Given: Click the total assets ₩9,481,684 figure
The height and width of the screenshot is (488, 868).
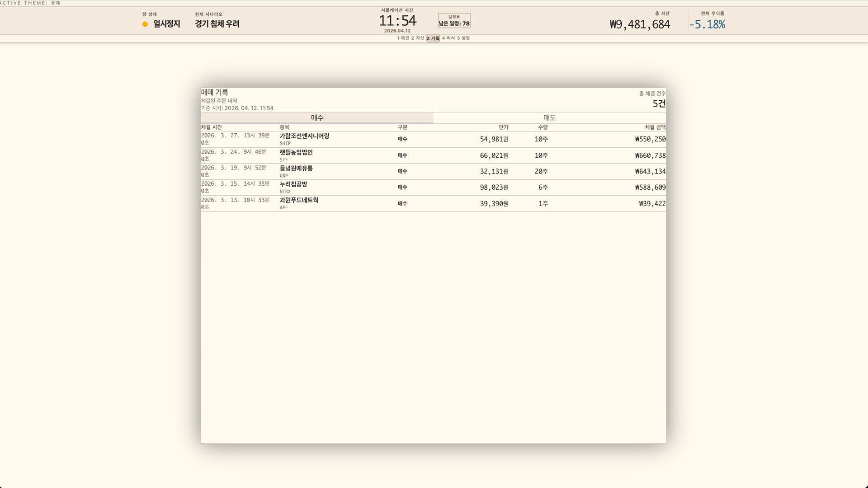Looking at the screenshot, I should (x=639, y=25).
